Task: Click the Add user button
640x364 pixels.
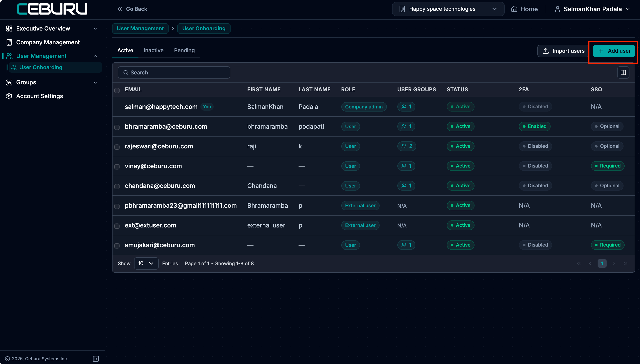Action: click(x=614, y=51)
